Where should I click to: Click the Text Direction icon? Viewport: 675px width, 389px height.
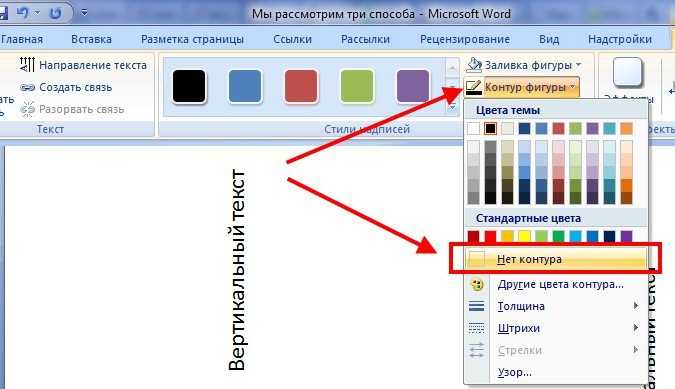tap(27, 65)
